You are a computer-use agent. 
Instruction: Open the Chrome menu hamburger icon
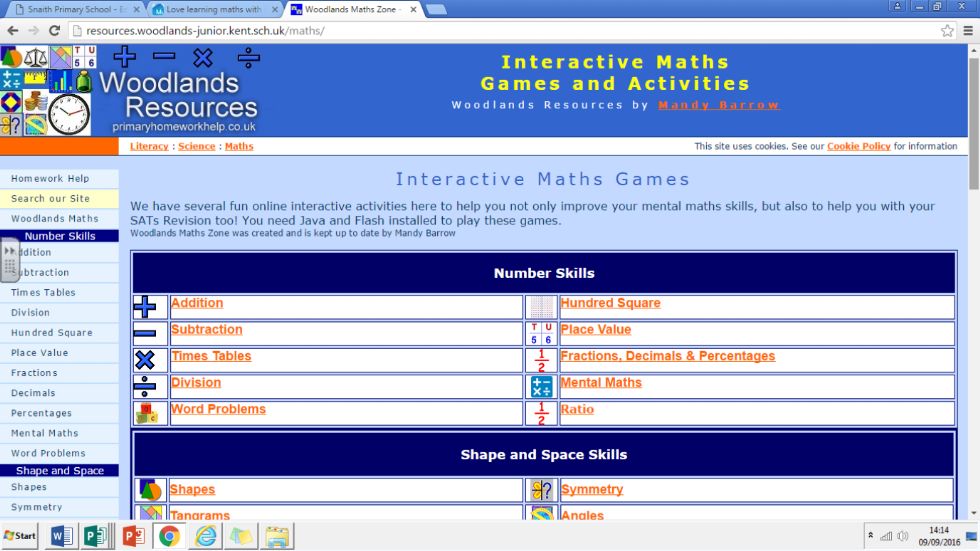pos(968,31)
